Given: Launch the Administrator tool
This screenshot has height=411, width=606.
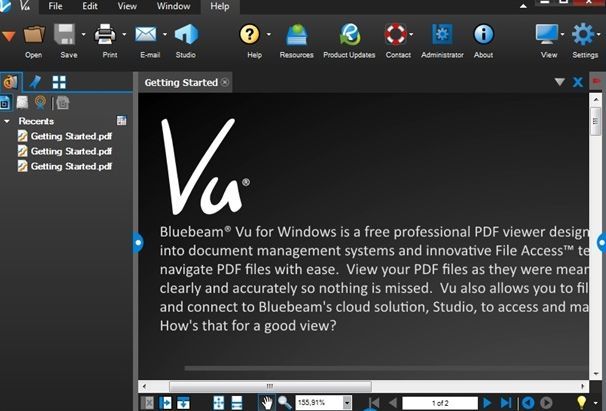Looking at the screenshot, I should [442, 34].
